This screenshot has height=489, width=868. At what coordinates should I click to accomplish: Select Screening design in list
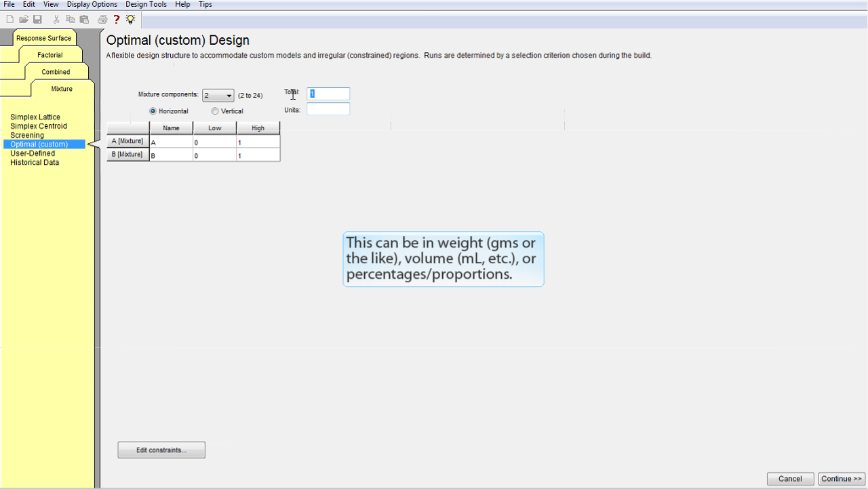click(x=27, y=136)
